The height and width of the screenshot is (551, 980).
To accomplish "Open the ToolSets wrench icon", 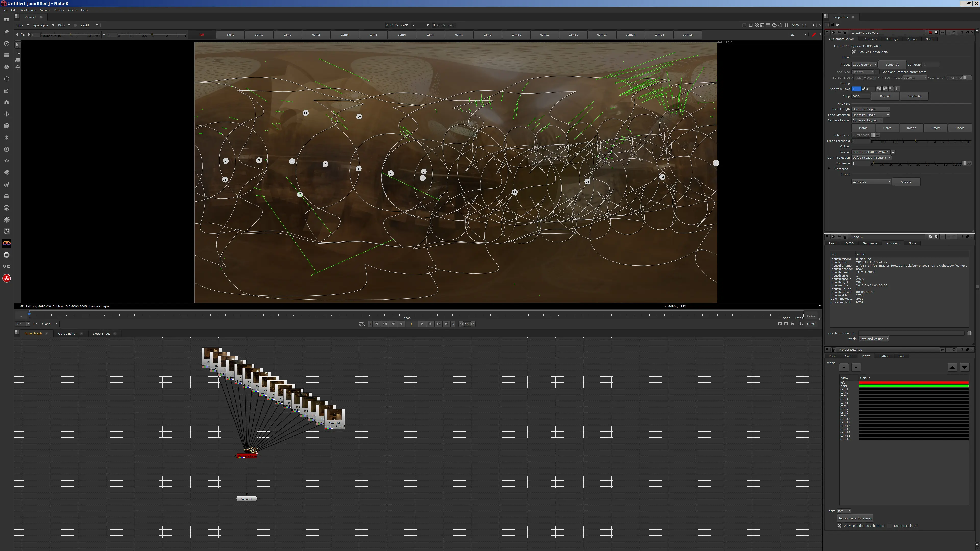I will tap(6, 184).
